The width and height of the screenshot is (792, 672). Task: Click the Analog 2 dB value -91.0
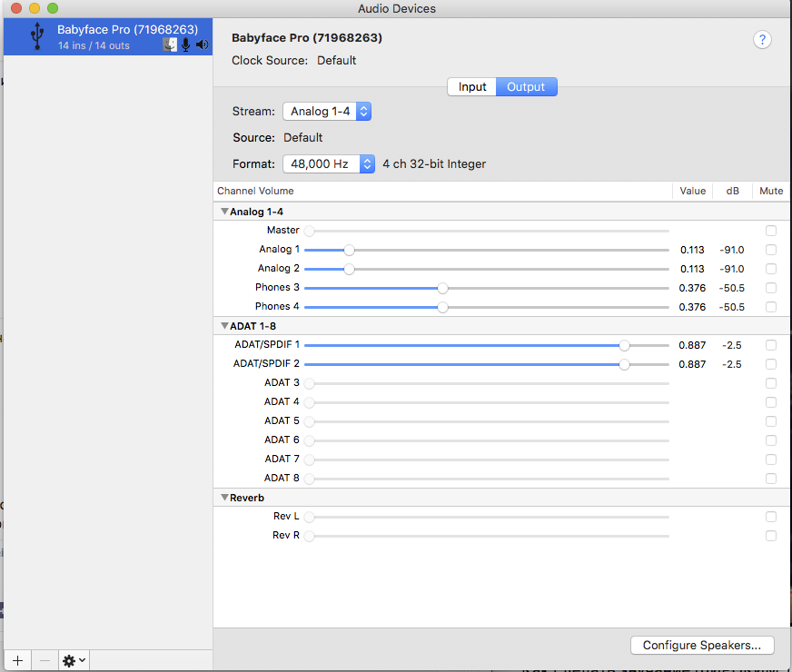point(732,269)
